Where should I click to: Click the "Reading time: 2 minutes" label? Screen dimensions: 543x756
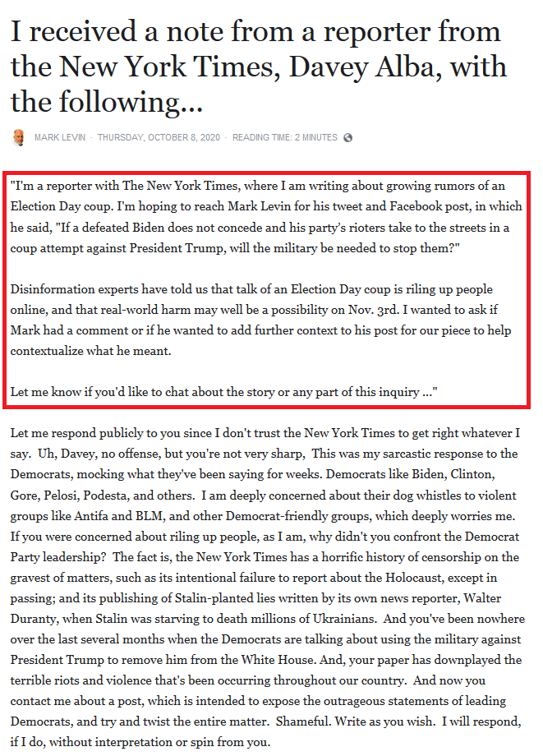(285, 137)
